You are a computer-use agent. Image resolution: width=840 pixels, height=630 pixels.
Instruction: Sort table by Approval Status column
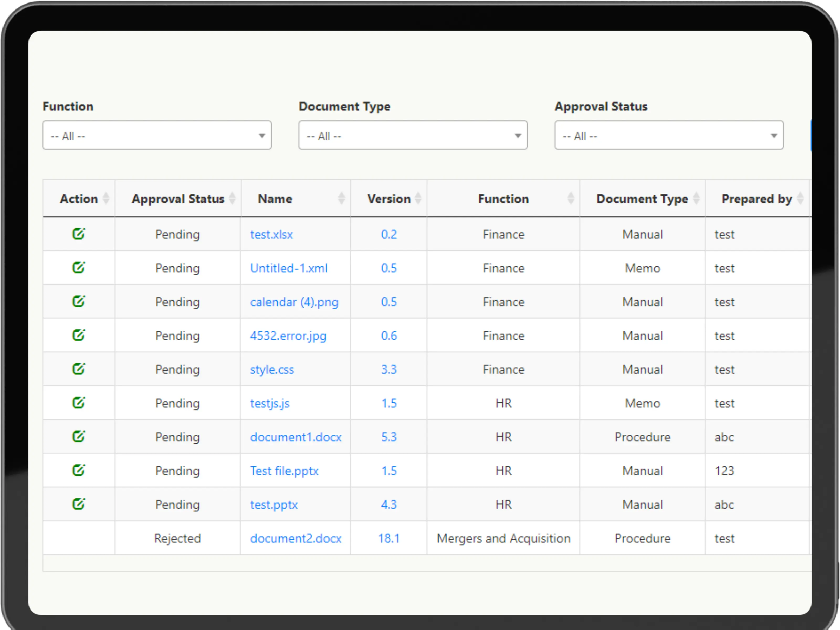(232, 198)
